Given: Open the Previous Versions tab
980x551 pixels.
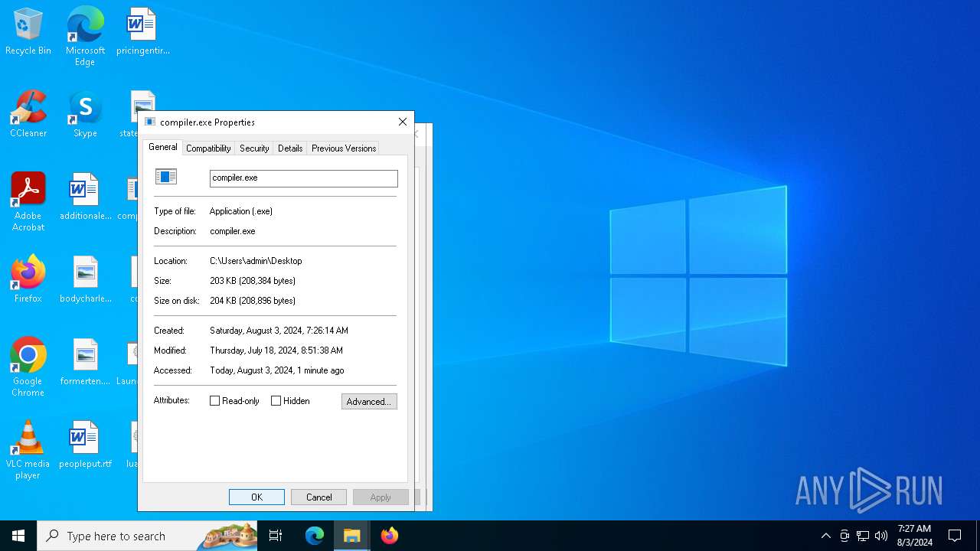Looking at the screenshot, I should 344,148.
